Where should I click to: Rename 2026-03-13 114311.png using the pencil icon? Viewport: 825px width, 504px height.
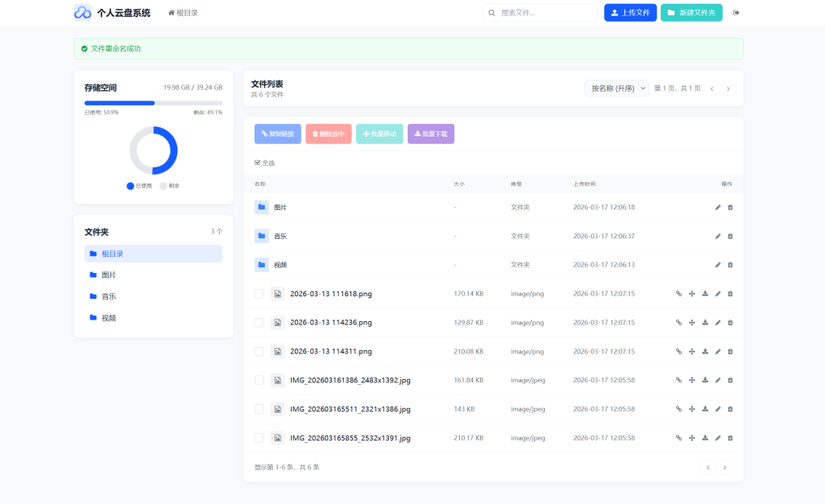pyautogui.click(x=718, y=351)
